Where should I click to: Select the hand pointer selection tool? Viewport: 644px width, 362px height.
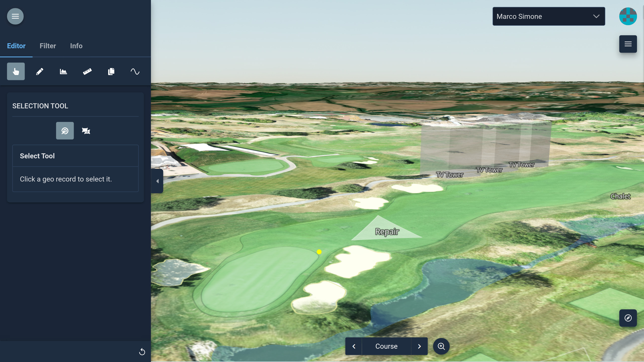click(x=16, y=71)
